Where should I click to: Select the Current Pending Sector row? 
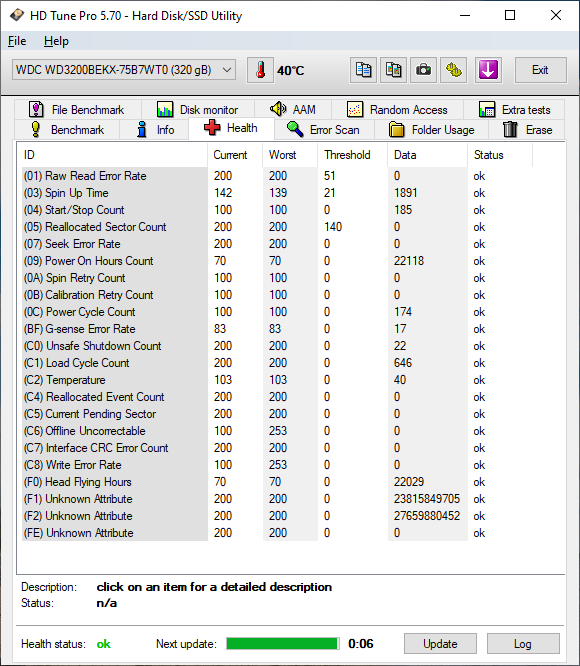[x=277, y=414]
